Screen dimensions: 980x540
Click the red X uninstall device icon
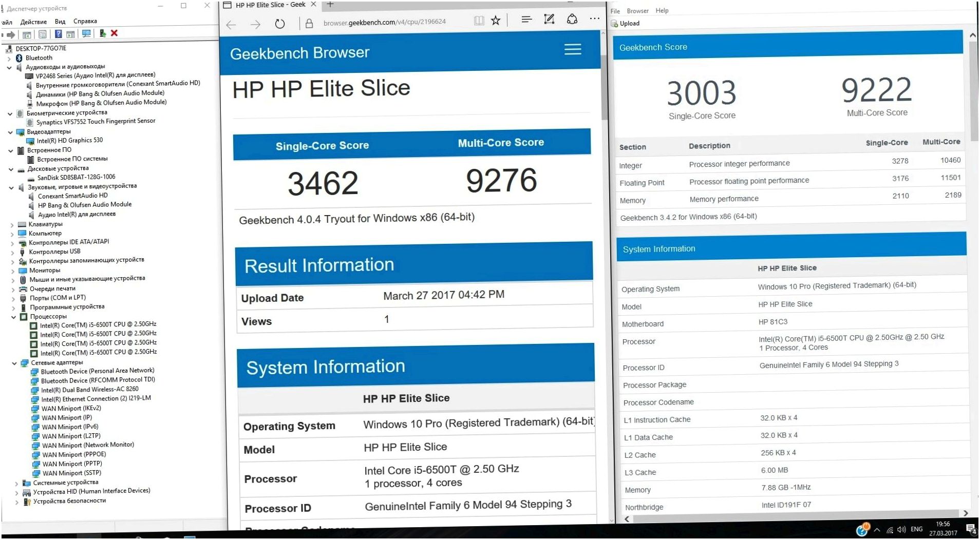click(114, 33)
